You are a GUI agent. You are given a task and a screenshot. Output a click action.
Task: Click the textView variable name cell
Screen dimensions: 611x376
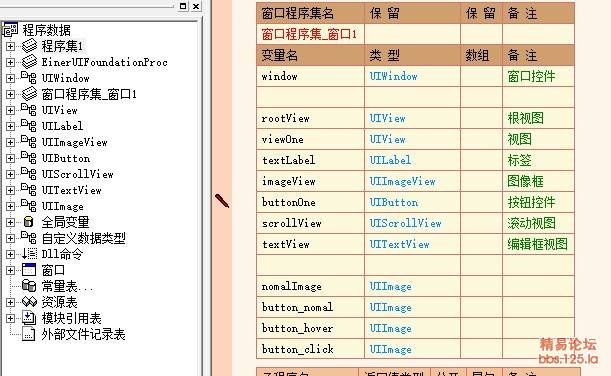click(x=311, y=244)
